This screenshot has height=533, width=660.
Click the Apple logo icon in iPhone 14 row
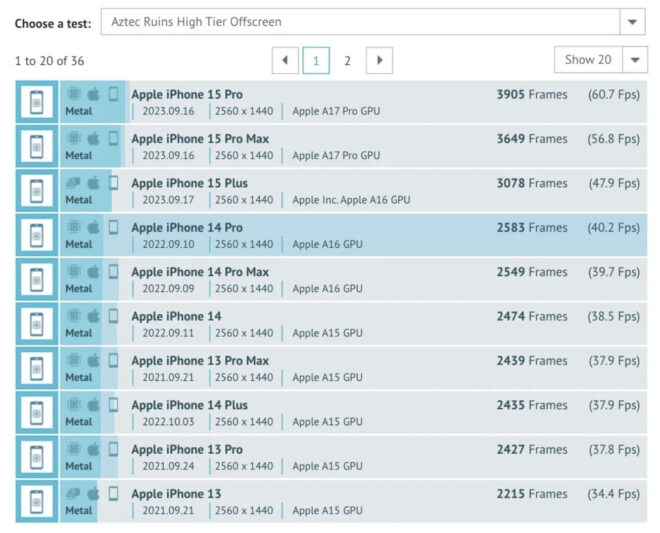pyautogui.click(x=94, y=316)
